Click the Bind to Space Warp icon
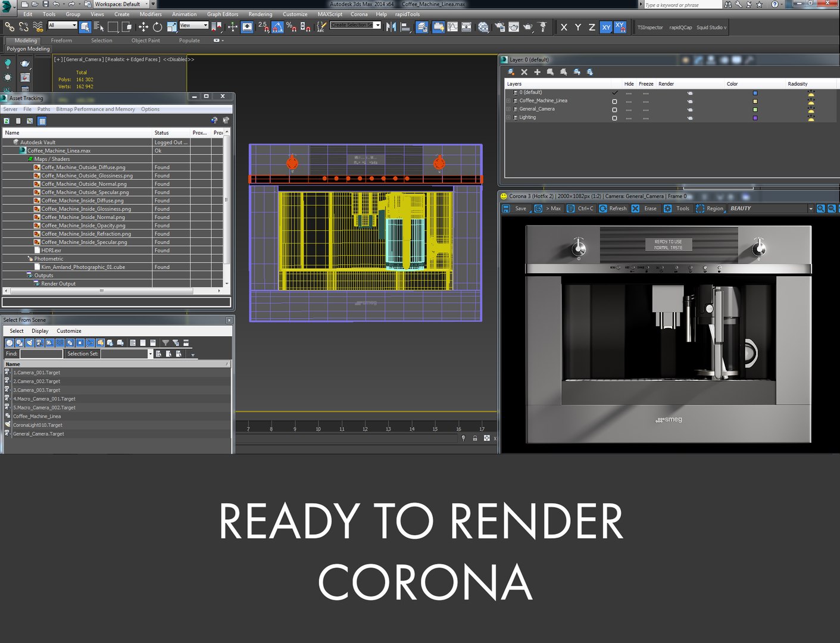 [38, 27]
